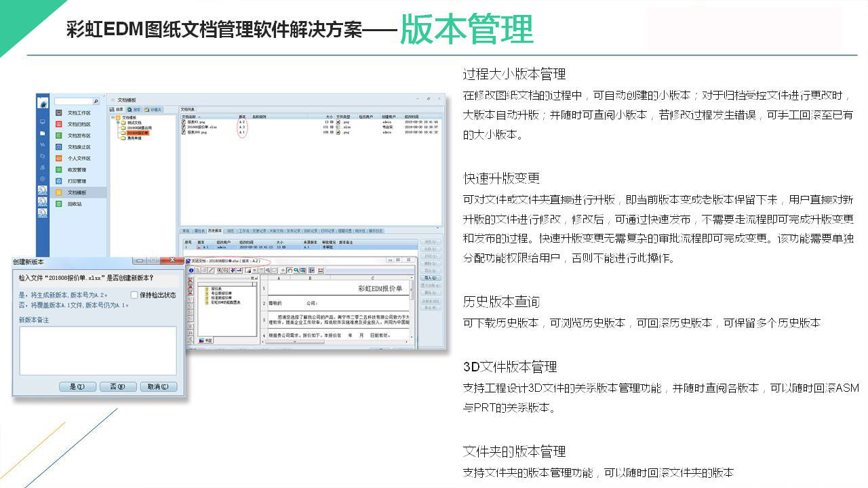Select the A.1 history version row
The image size is (868, 488).
coord(300,247)
